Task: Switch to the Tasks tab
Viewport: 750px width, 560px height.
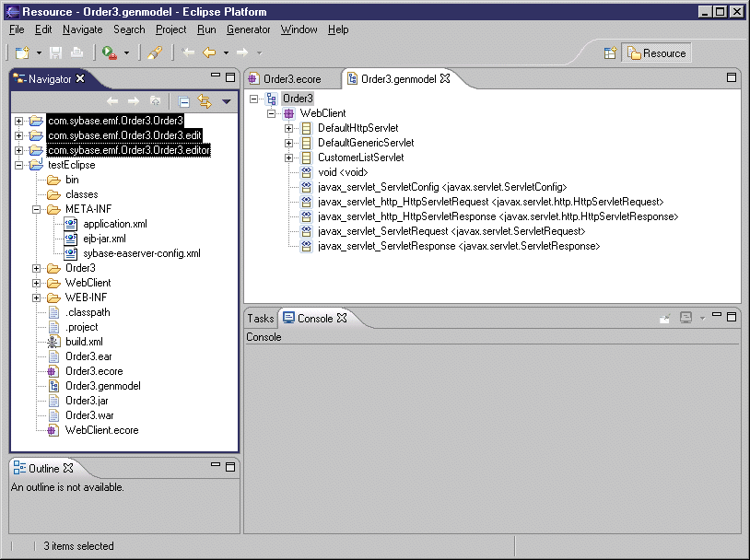Action: point(261,319)
